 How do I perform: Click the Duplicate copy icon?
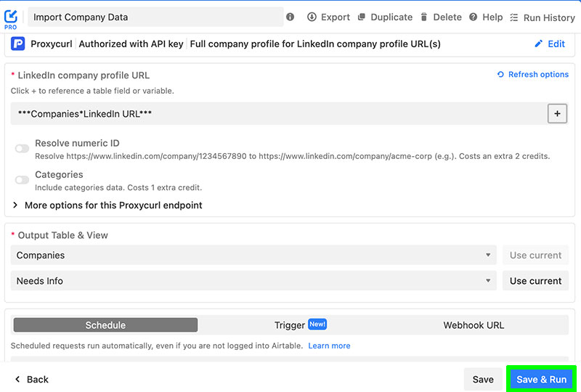[x=361, y=17]
